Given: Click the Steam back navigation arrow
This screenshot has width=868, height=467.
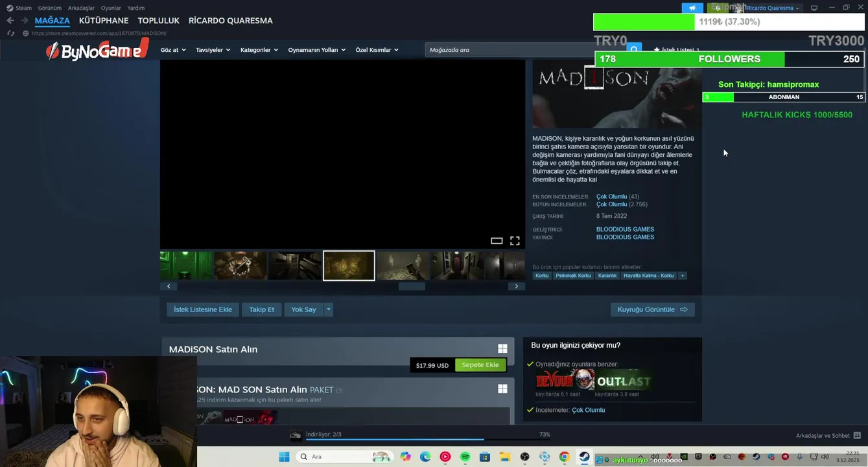Looking at the screenshot, I should click(x=10, y=21).
